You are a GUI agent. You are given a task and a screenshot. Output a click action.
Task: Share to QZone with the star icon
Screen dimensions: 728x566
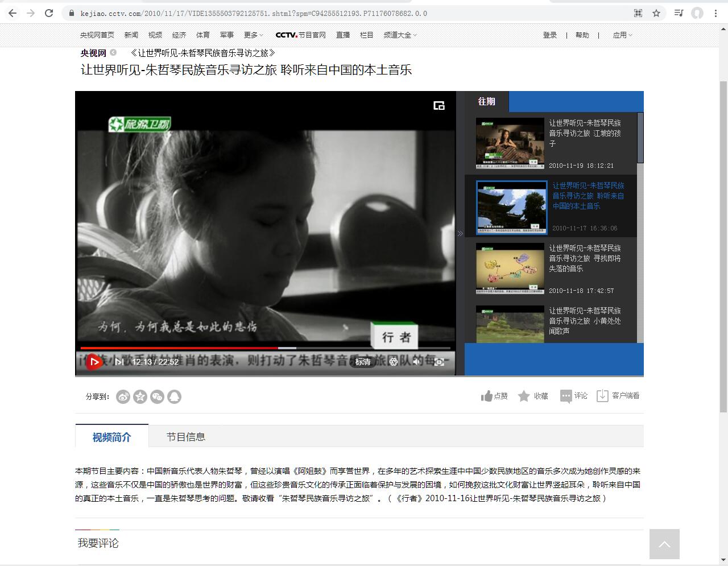[140, 397]
